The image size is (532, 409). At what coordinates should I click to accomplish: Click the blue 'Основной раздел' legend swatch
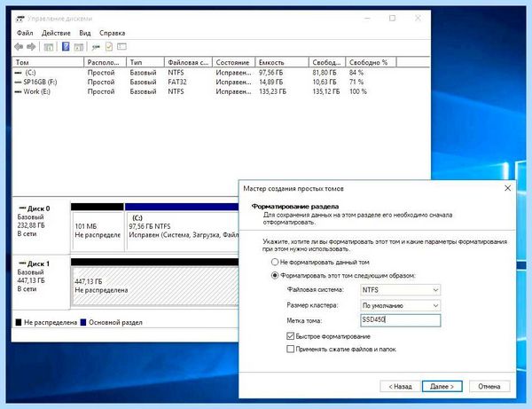click(83, 322)
